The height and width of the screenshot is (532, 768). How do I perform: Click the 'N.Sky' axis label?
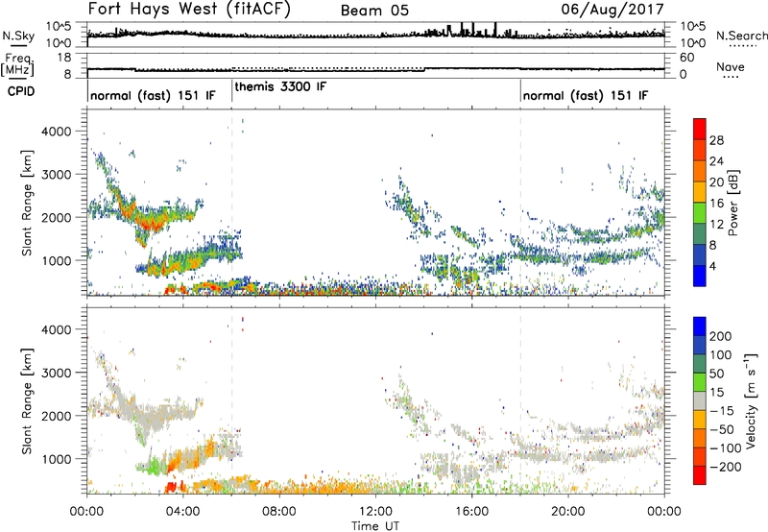click(18, 36)
